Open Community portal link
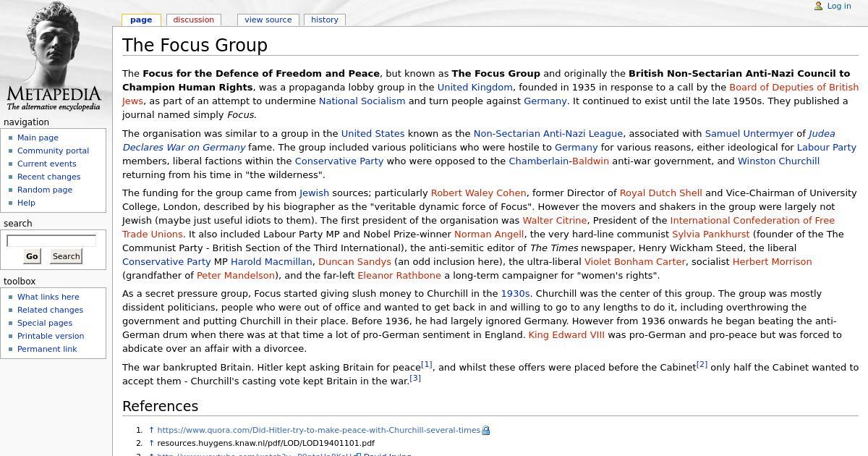Image resolution: width=868 pixels, height=456 pixels. [x=53, y=151]
